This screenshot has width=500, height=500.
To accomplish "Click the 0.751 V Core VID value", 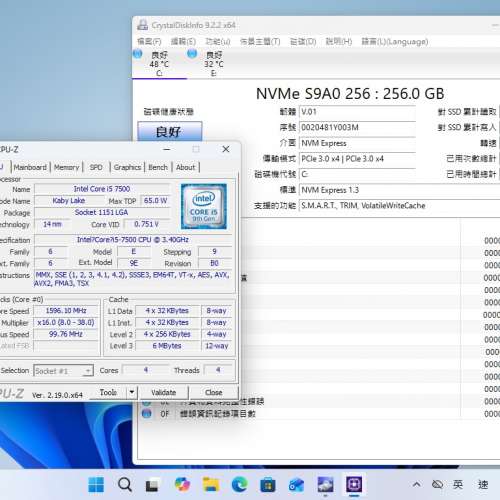I will tap(147, 224).
